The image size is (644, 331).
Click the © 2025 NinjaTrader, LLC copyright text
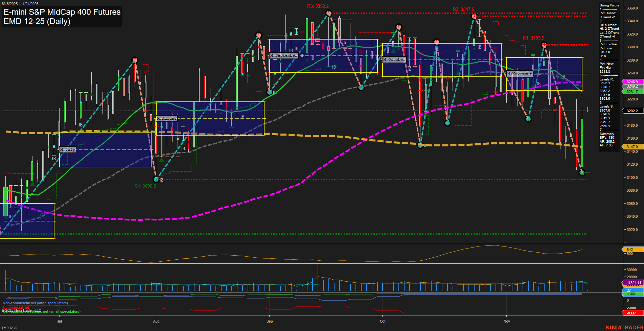coord(22,310)
